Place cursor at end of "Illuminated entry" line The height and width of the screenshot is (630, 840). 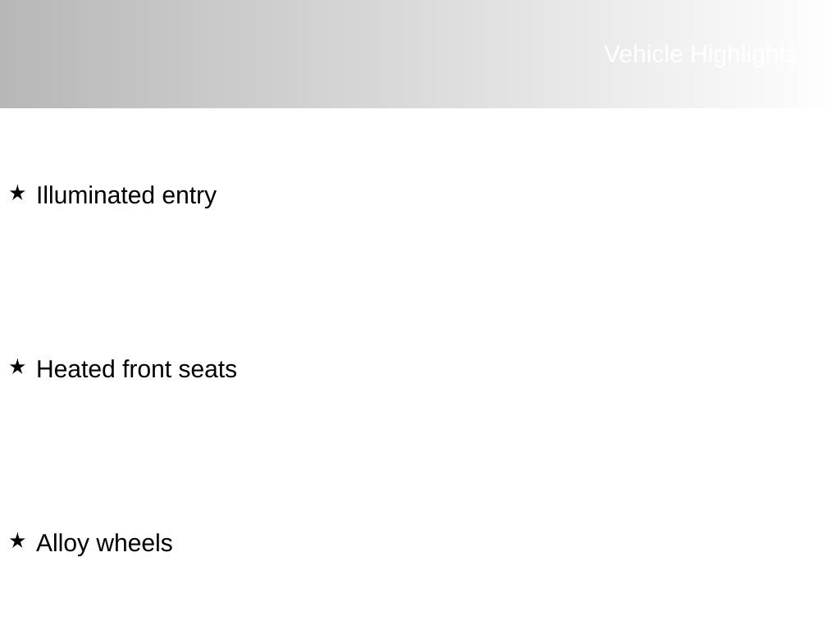(217, 195)
